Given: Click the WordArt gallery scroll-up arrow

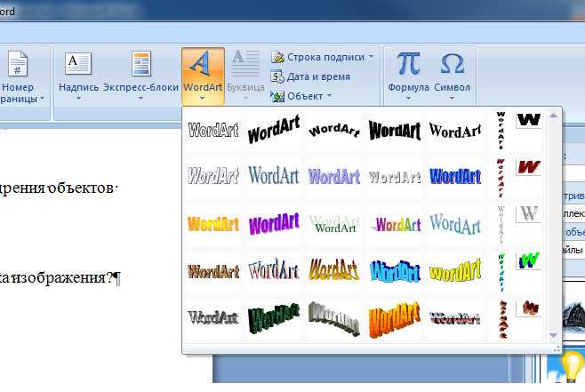Looking at the screenshot, I should (554, 116).
